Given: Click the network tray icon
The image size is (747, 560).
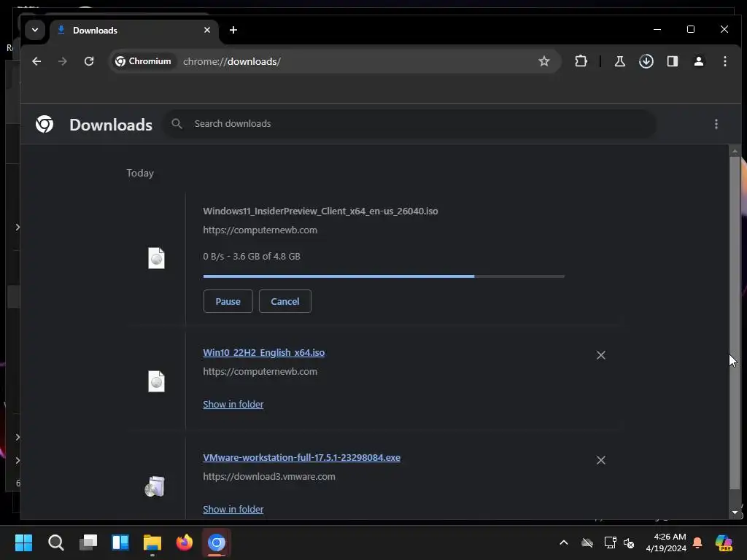Looking at the screenshot, I should [x=611, y=542].
